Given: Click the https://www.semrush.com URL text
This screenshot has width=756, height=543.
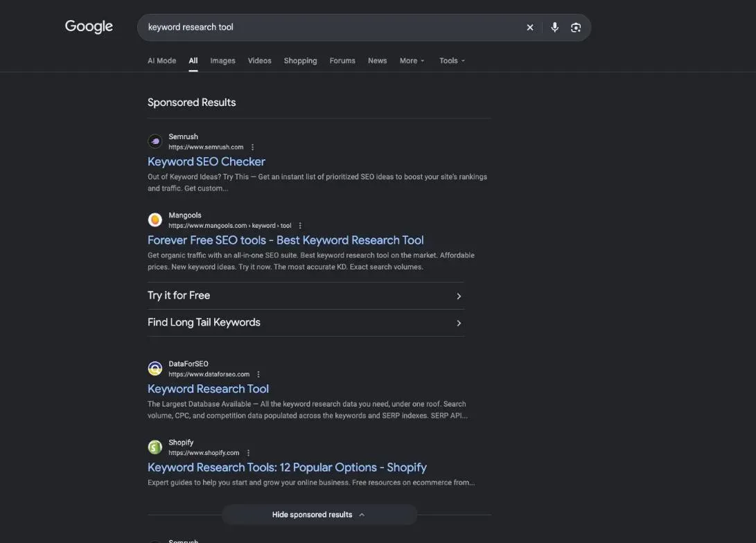Looking at the screenshot, I should [206, 147].
